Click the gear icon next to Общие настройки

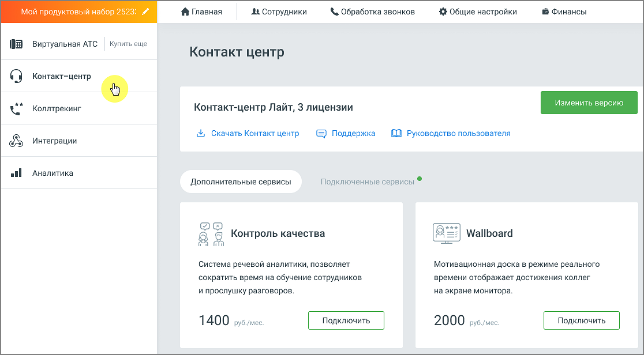[x=443, y=12]
